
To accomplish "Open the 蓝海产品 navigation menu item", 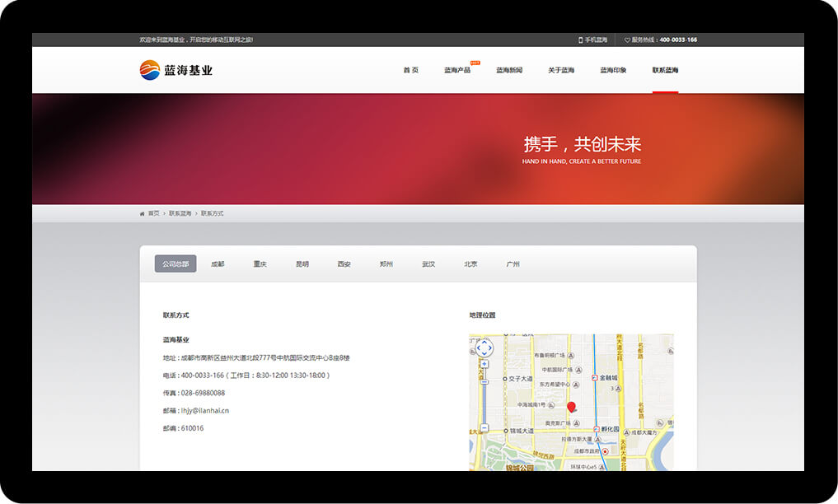I will pos(457,70).
